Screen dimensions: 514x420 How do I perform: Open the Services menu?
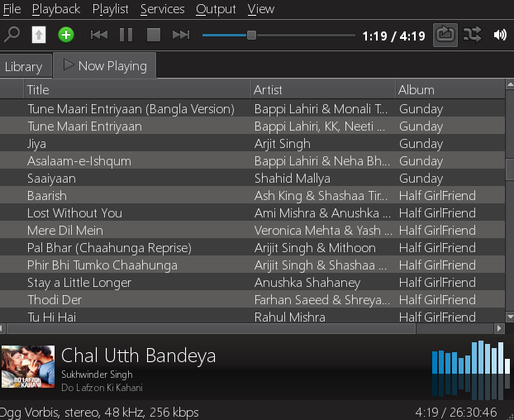(162, 9)
